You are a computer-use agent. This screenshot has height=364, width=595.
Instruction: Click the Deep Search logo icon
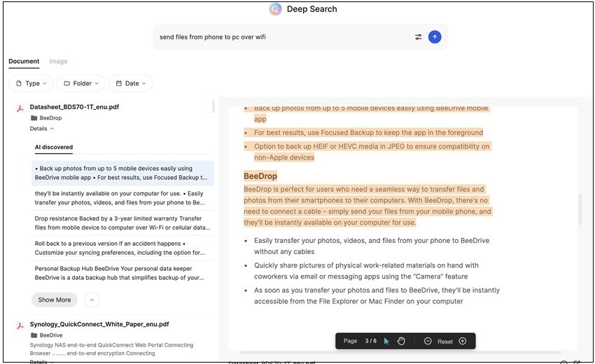pos(276,9)
